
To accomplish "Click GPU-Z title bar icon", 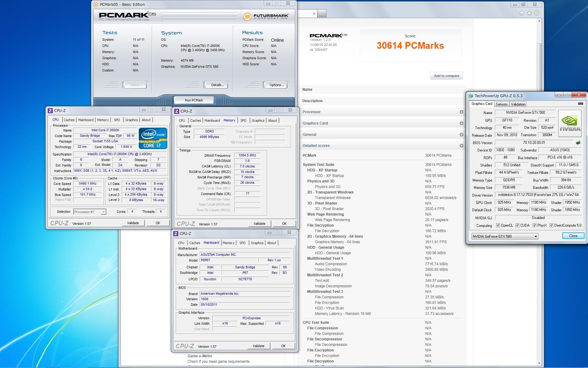I will [471, 96].
